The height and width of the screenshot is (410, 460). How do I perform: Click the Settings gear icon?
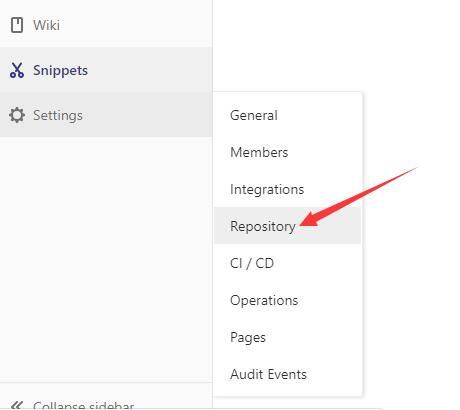tap(17, 115)
